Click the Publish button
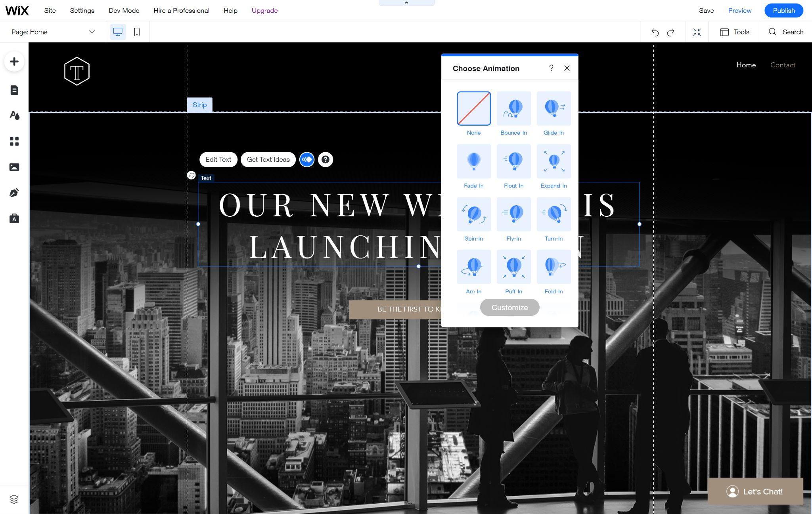The height and width of the screenshot is (514, 812). (783, 11)
